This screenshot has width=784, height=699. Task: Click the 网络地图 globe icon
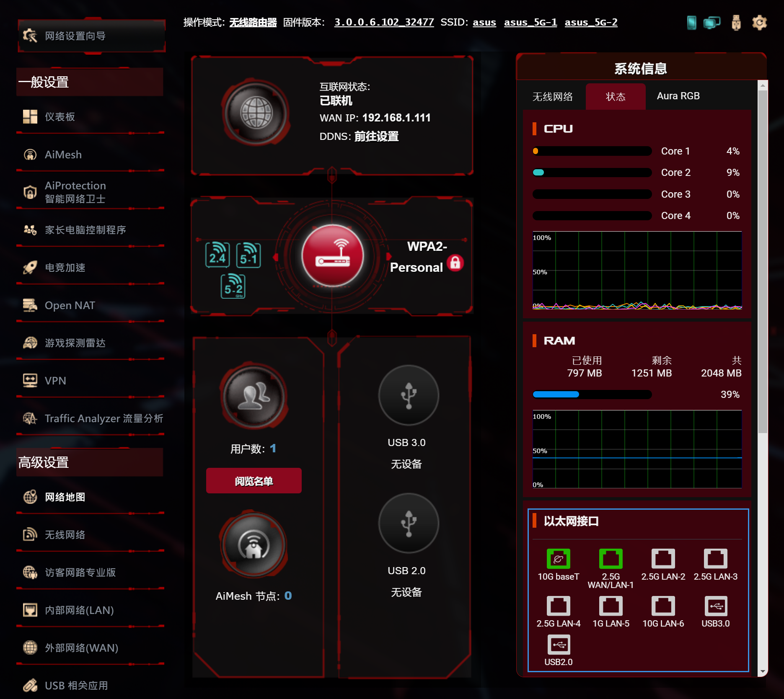[x=30, y=497]
